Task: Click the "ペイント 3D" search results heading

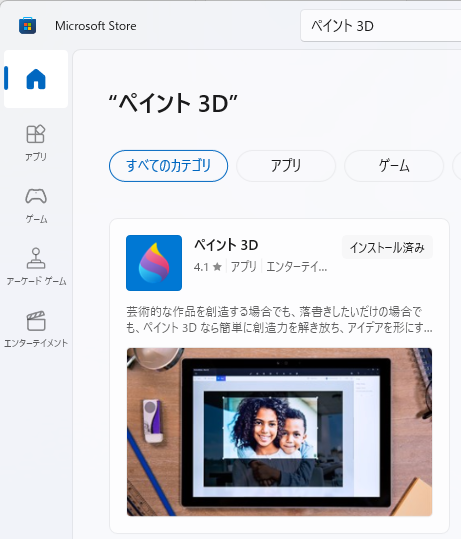Action: [x=173, y=103]
